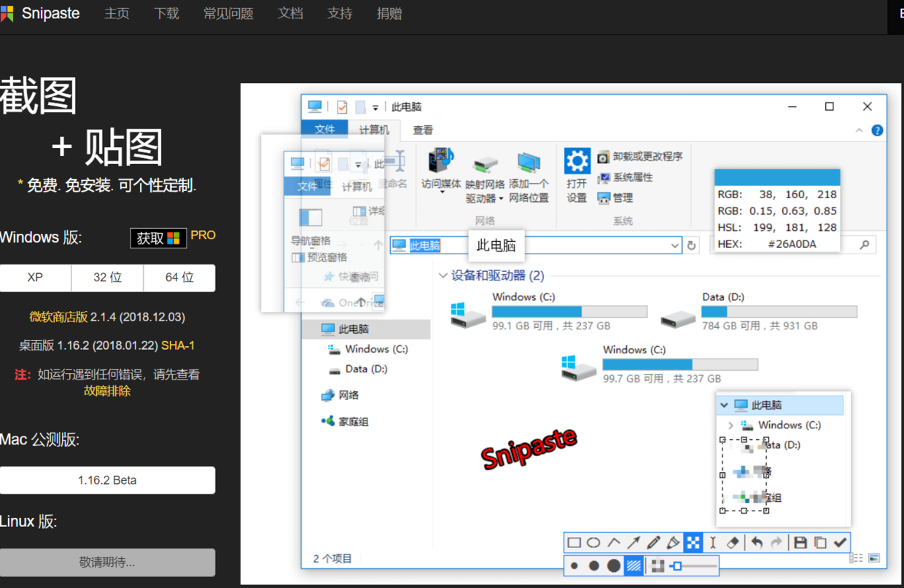Click the Access Media icon in ribbon
The height and width of the screenshot is (588, 904).
click(441, 162)
